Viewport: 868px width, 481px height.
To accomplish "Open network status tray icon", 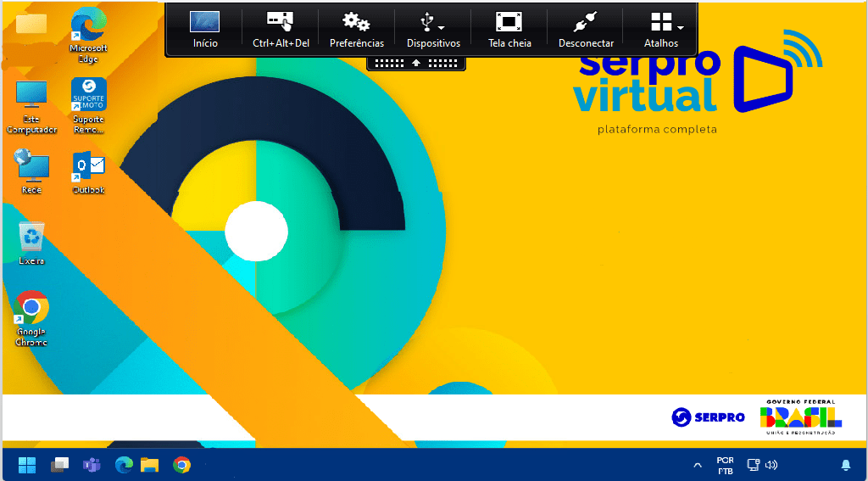I will pyautogui.click(x=753, y=464).
